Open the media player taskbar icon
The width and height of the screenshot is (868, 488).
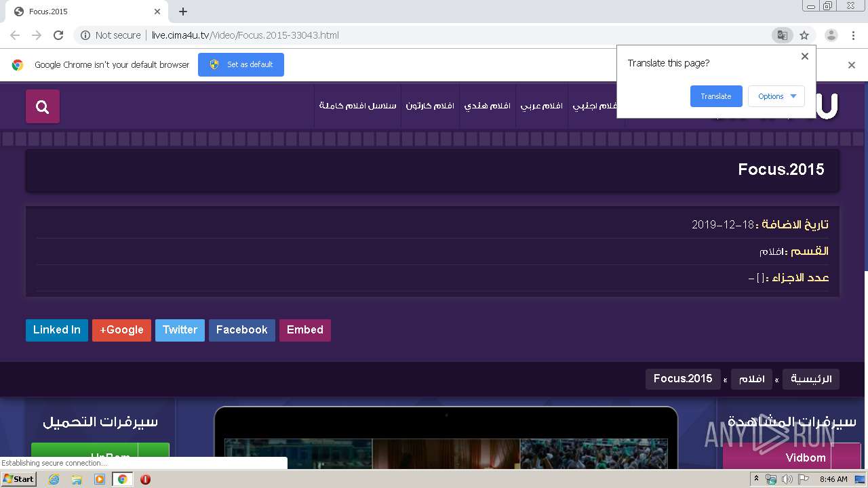pos(100,479)
